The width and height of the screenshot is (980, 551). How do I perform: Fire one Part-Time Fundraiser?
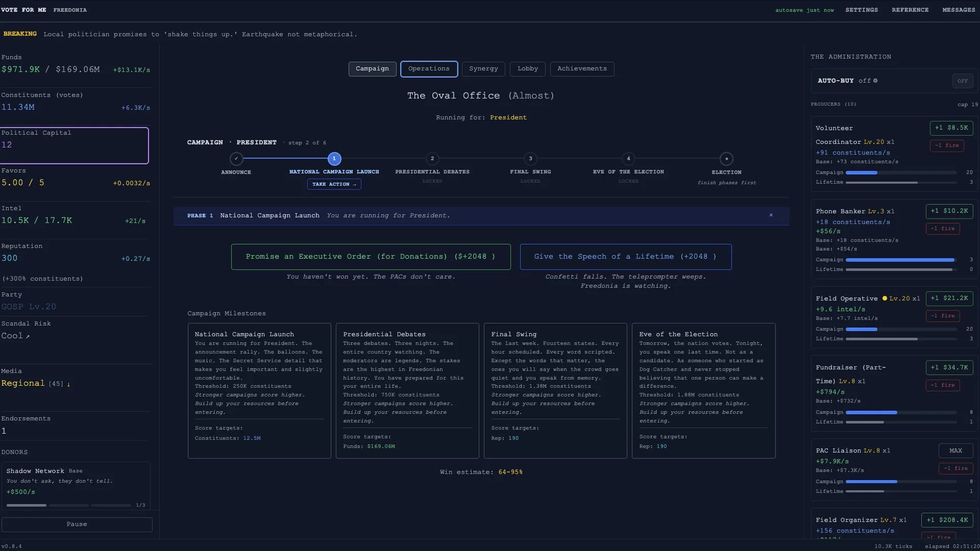pos(942,385)
